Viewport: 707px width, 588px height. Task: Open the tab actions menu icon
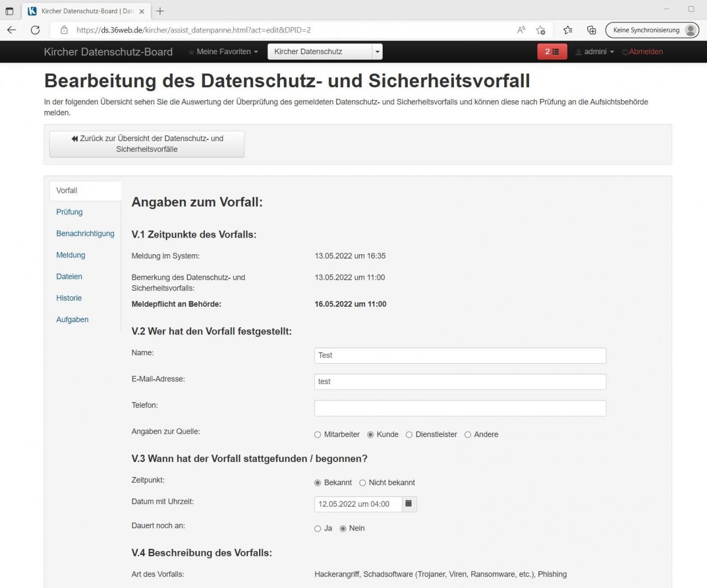click(x=9, y=11)
